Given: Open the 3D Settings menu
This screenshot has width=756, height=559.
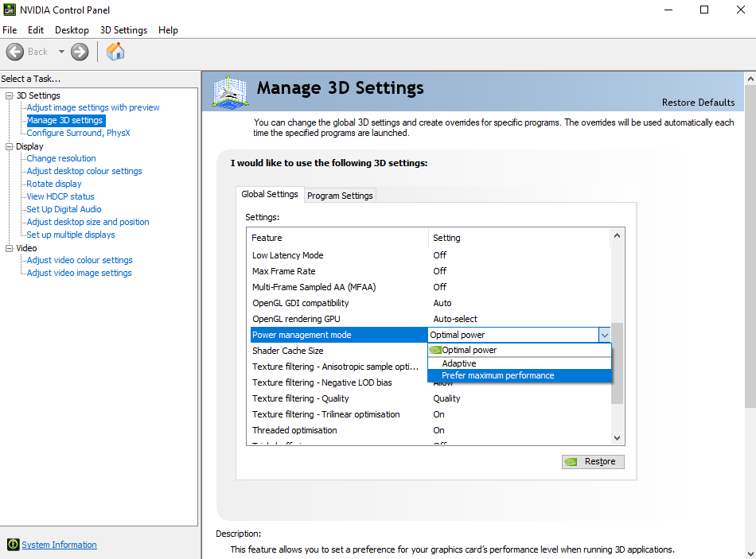Looking at the screenshot, I should point(123,30).
